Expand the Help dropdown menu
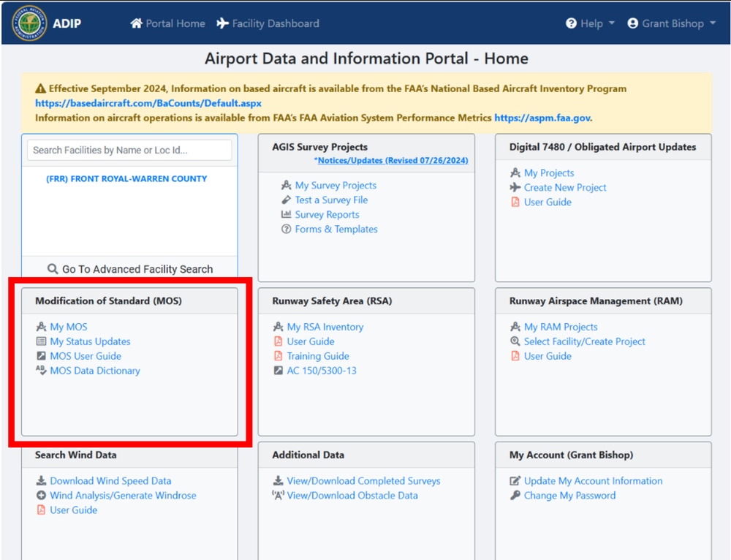Viewport: 731px width, 560px height. point(590,23)
